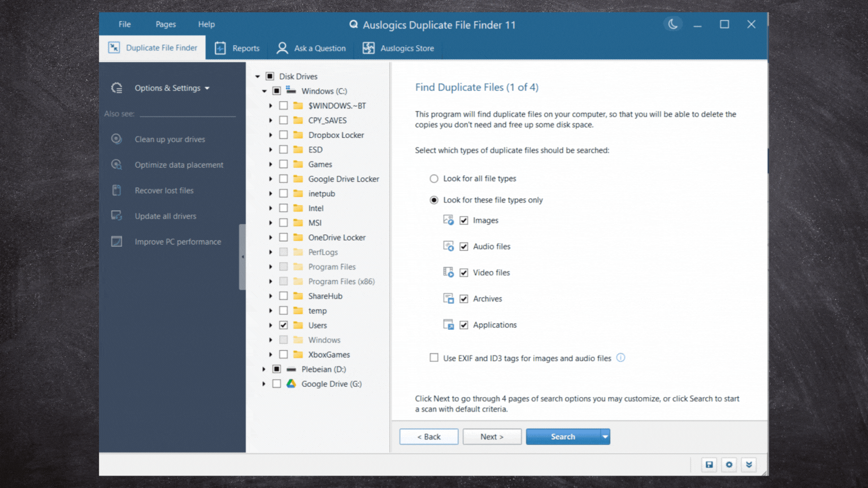Open Auslogics Store tab
The width and height of the screenshot is (868, 488).
click(399, 49)
